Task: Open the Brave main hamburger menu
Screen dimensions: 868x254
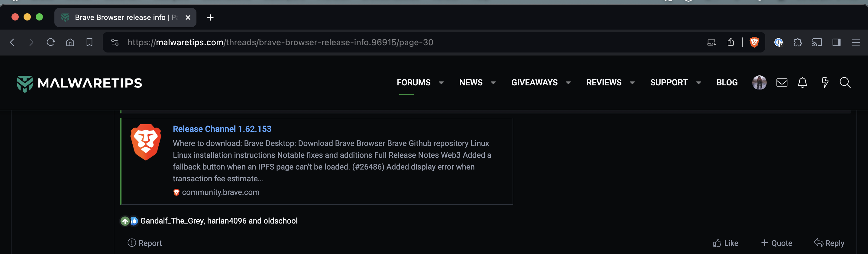Action: [x=856, y=43]
